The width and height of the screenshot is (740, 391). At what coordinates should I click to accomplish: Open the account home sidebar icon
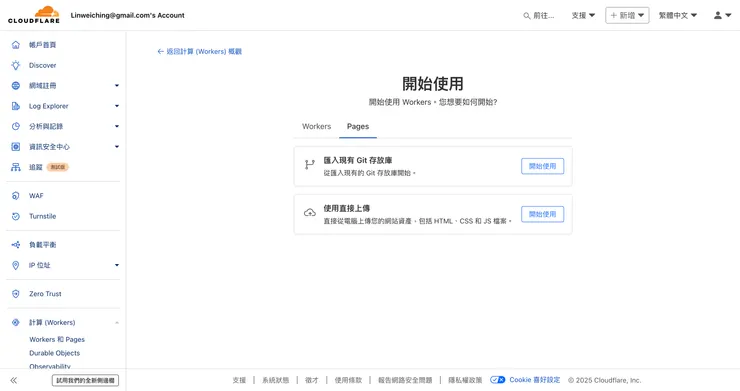tap(16, 45)
